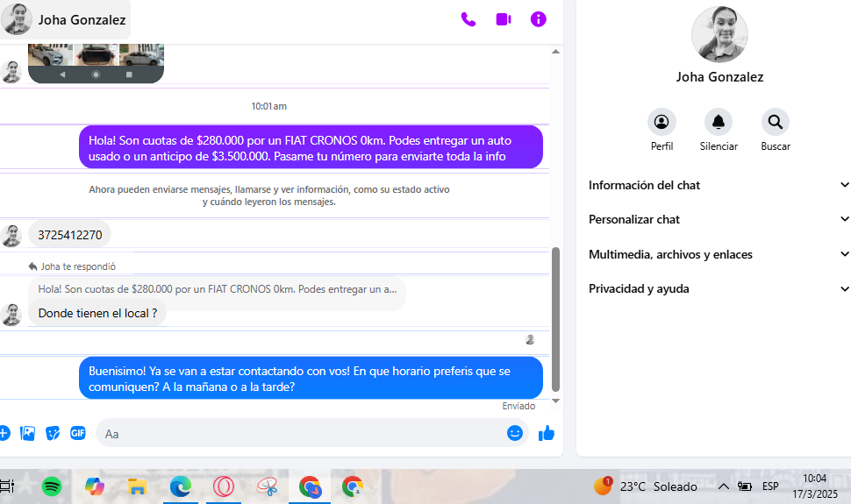The width and height of the screenshot is (851, 504).
Task: Open the emoji picker in message box
Action: pyautogui.click(x=515, y=433)
